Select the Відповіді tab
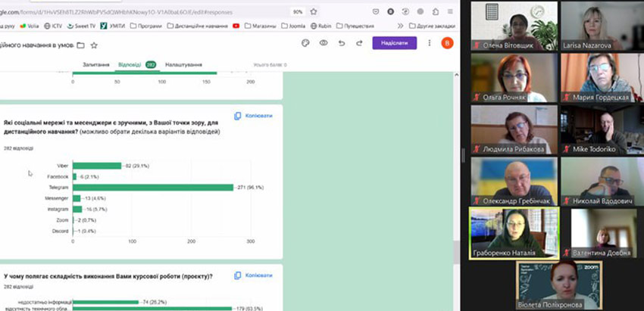Image resolution: width=644 pixels, height=311 pixels. [130, 65]
